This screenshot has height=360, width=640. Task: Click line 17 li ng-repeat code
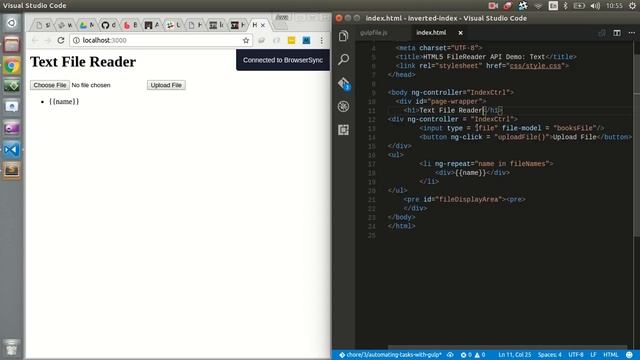pos(486,164)
